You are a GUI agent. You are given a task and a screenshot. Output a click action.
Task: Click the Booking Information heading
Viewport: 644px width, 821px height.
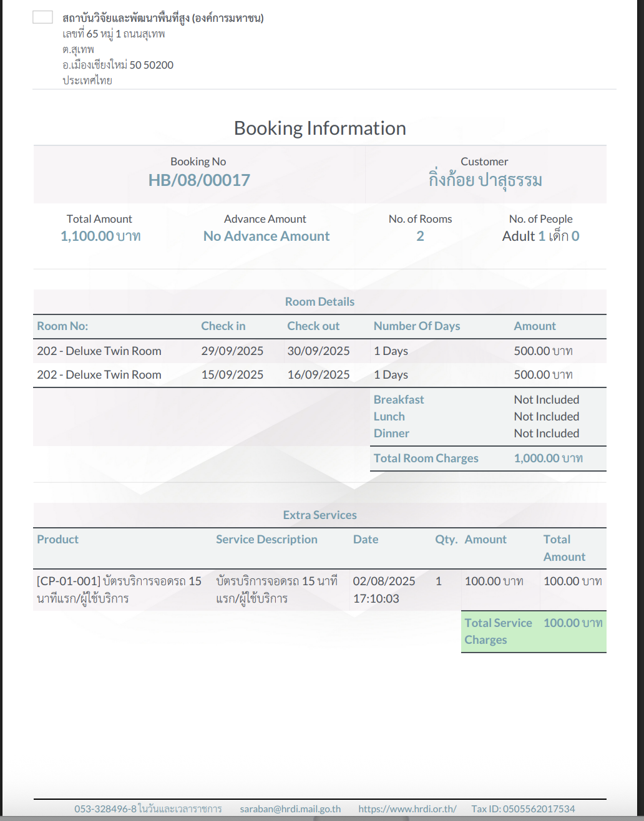pos(320,128)
